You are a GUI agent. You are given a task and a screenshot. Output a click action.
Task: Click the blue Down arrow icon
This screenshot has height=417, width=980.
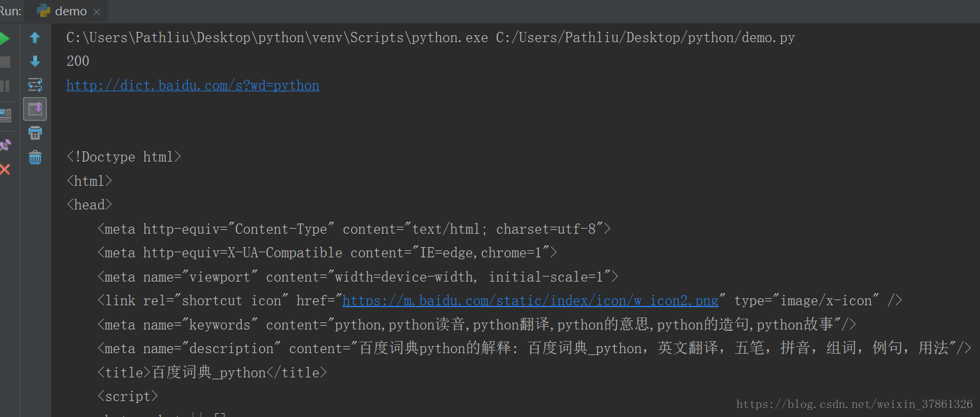(x=35, y=61)
